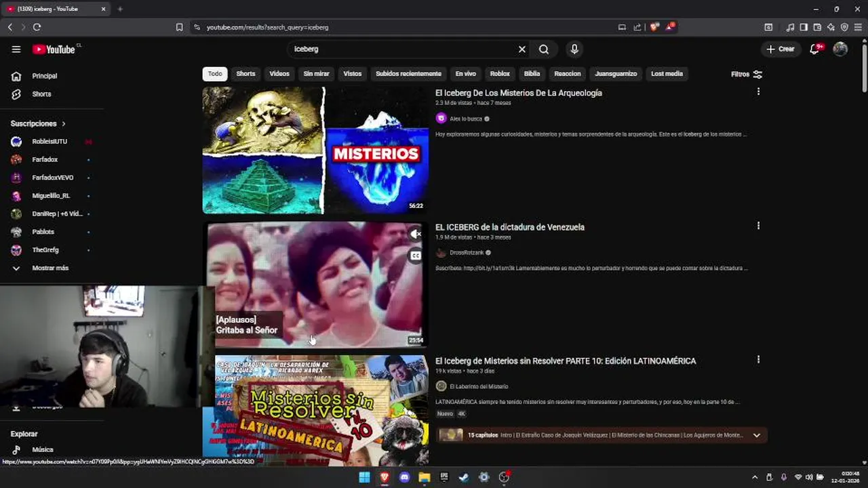This screenshot has width=868, height=488.
Task: Open the notifications bell
Action: click(x=816, y=49)
